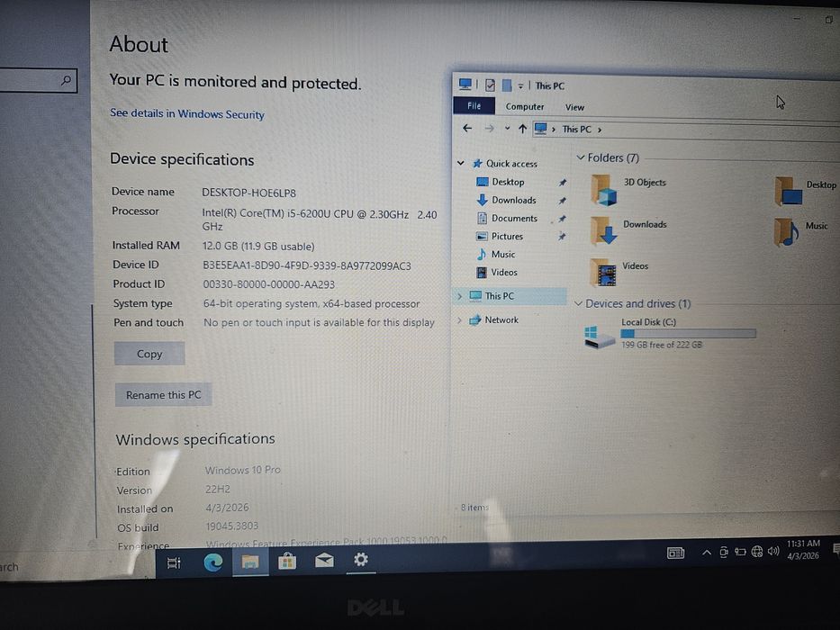Viewport: 840px width, 630px height.
Task: Click the Properties quick access toolbar icon
Action: pos(490,85)
